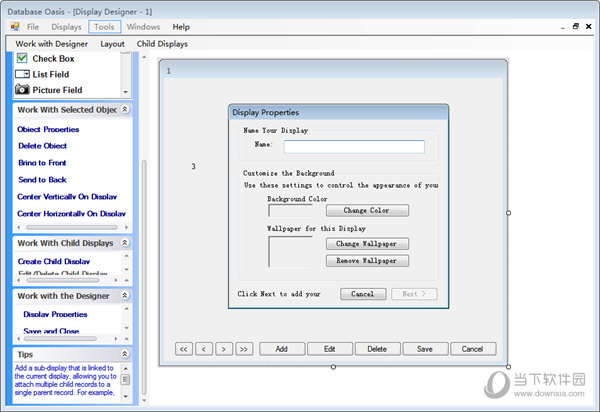The height and width of the screenshot is (412, 600).
Task: Click the bottom-center resize handle of form
Action: coord(333,367)
